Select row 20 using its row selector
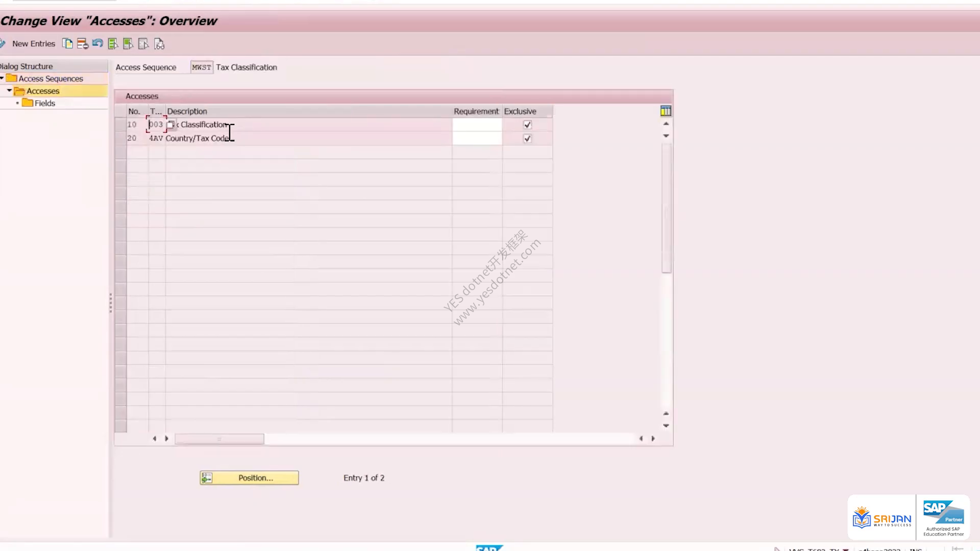 tap(120, 138)
